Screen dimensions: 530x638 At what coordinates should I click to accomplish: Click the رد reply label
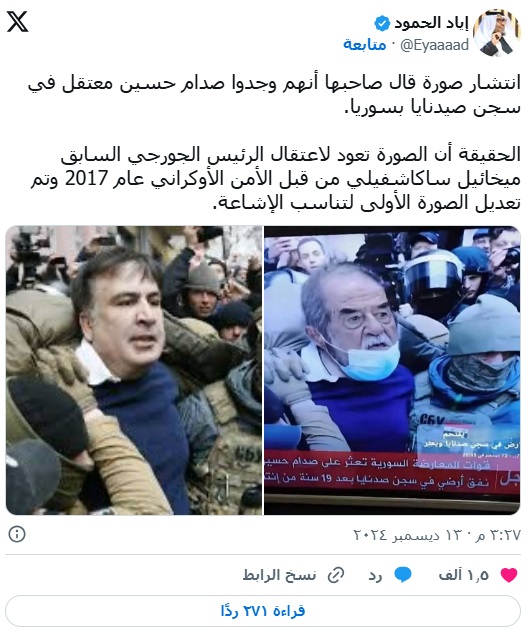point(375,575)
